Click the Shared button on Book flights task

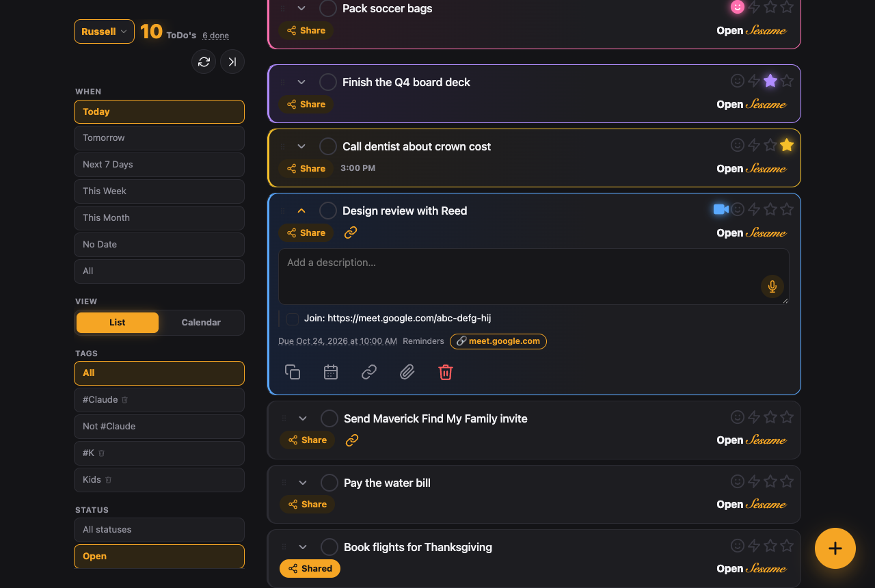[310, 569]
